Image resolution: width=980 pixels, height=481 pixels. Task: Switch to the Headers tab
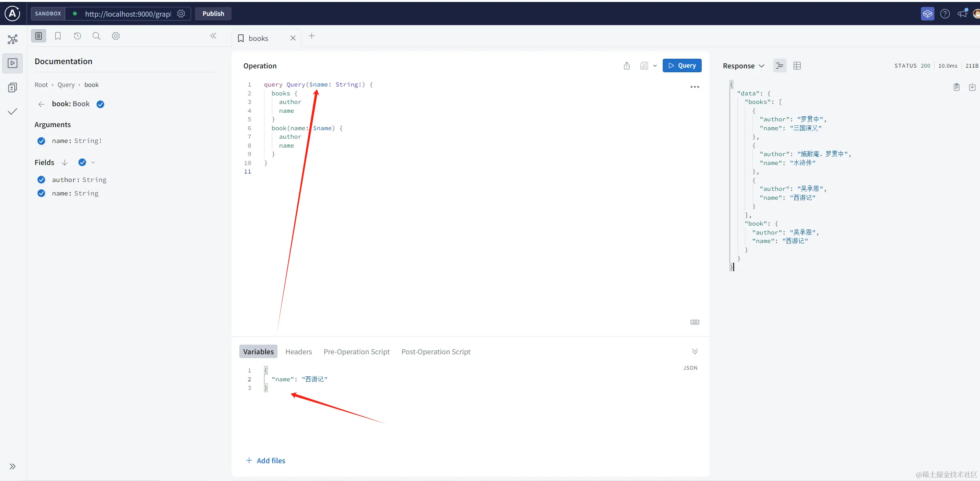[x=298, y=352]
